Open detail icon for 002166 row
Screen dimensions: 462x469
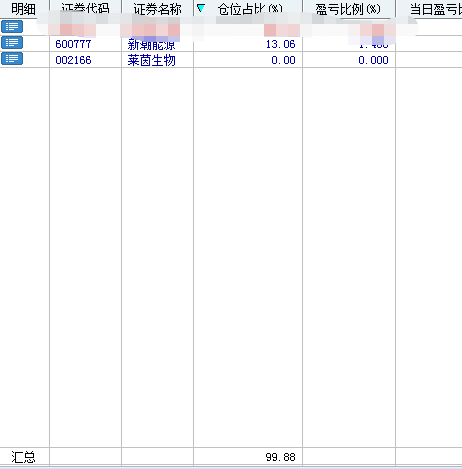tap(12, 59)
